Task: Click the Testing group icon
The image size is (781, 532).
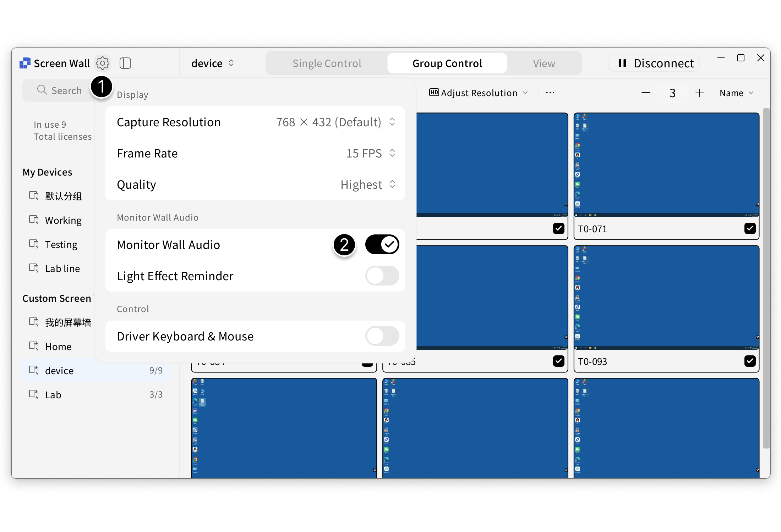Action: (34, 244)
